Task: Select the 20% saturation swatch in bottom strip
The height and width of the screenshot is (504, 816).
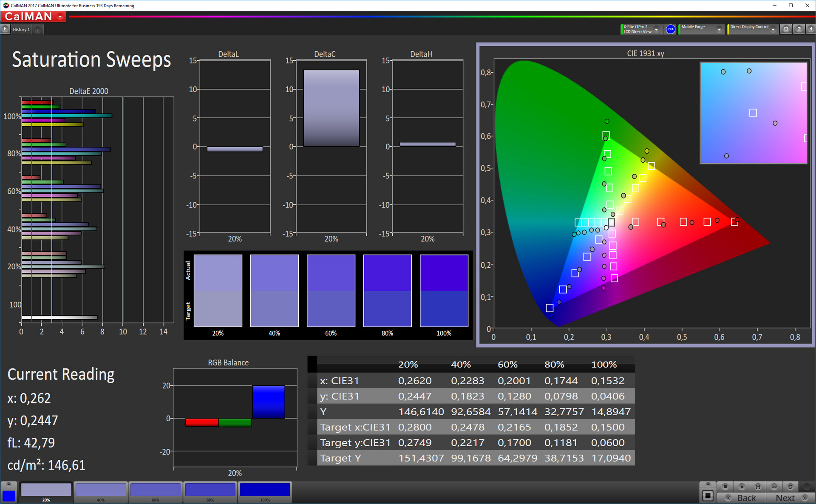Action: pyautogui.click(x=46, y=492)
